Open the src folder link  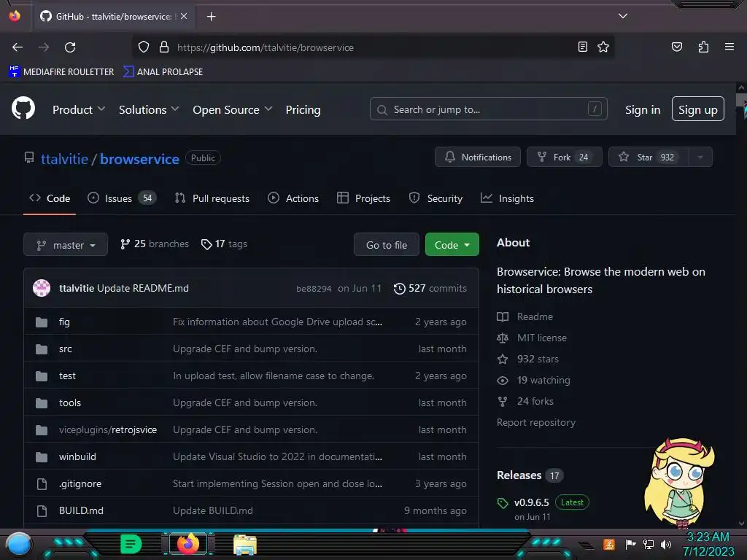pos(65,349)
